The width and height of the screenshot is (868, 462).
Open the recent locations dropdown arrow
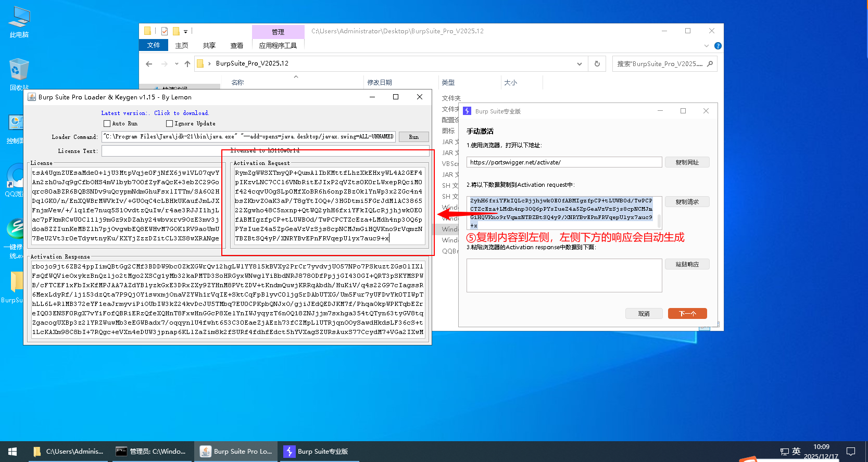click(177, 64)
